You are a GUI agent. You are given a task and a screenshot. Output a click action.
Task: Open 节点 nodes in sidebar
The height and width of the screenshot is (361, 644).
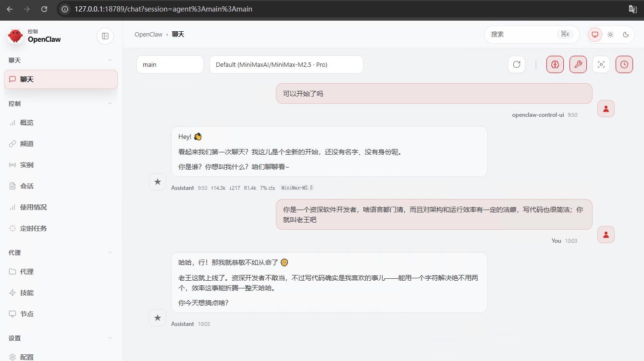coord(61,314)
